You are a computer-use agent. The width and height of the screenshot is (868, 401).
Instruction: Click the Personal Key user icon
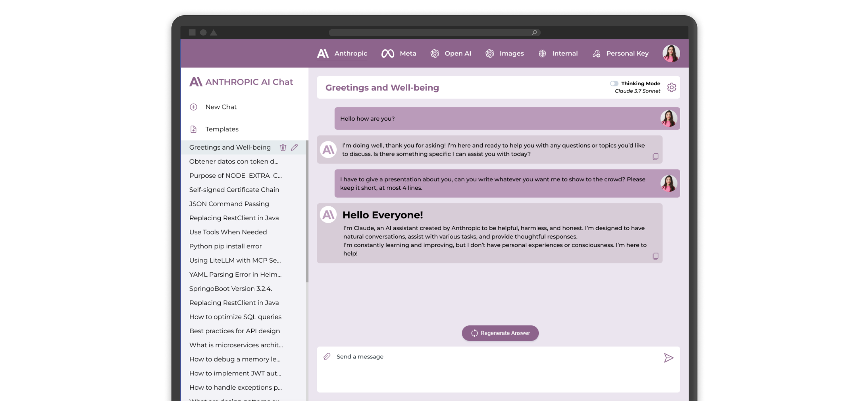[x=597, y=54]
